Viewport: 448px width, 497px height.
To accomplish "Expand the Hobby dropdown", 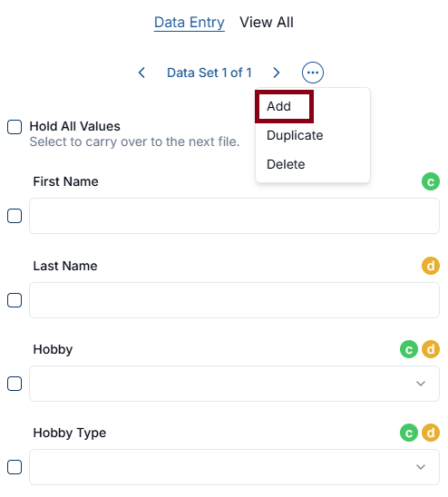I will click(x=234, y=384).
